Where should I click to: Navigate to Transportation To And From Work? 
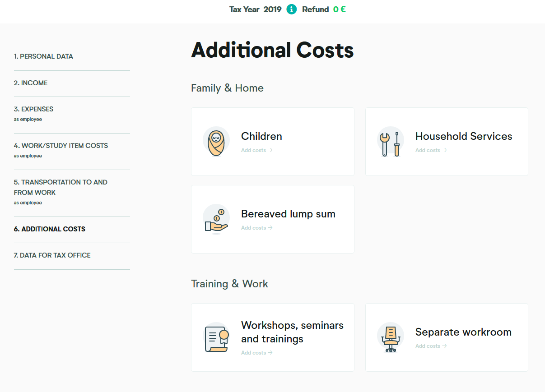[61, 187]
